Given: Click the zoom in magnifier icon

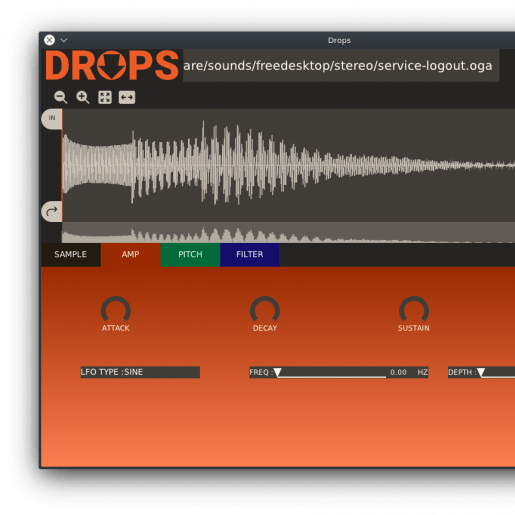Looking at the screenshot, I should pyautogui.click(x=83, y=97).
